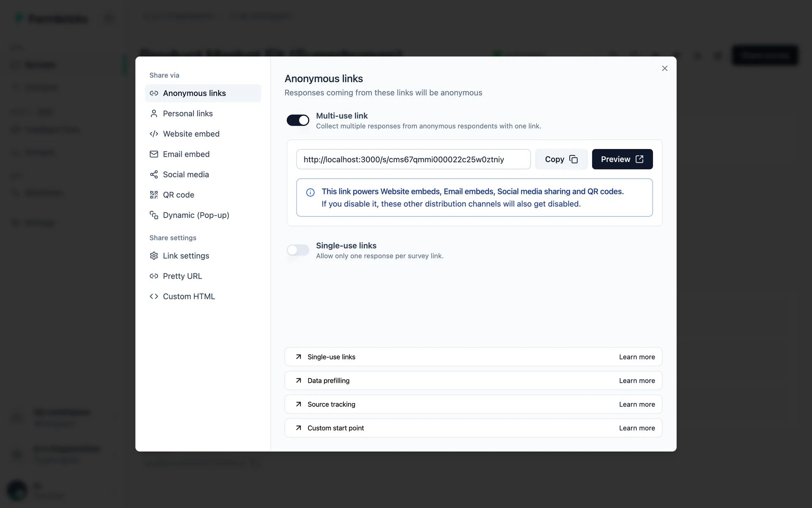Click the Anonymous links chain icon
812x508 pixels.
click(154, 93)
